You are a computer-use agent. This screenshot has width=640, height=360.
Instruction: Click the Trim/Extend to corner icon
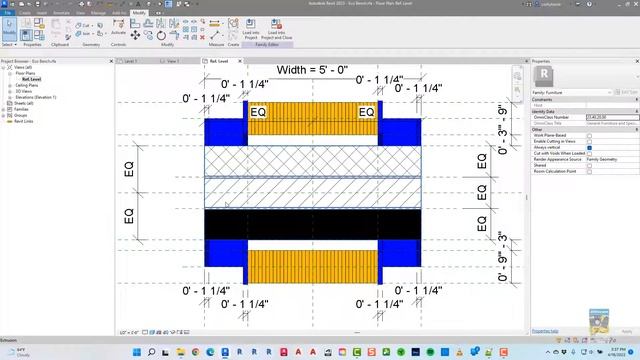(x=174, y=36)
